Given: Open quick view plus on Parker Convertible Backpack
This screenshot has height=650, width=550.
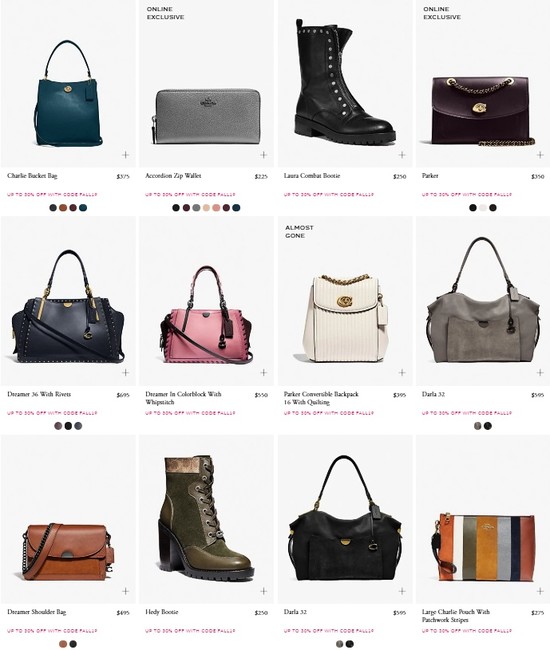Looking at the screenshot, I should coord(402,372).
